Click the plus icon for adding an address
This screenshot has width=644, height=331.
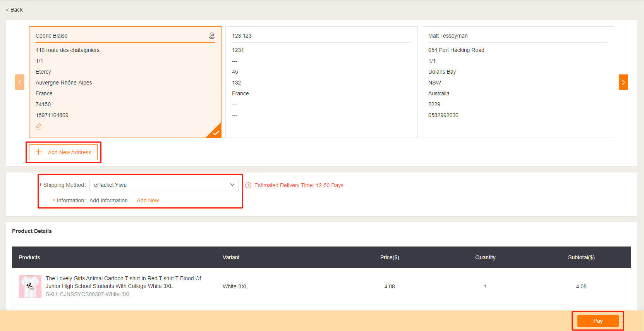(x=39, y=152)
